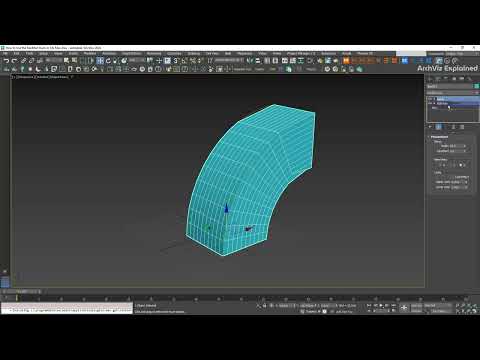Activate the Unlink Selection tool
The height and width of the screenshot is (360, 480).
pos(31,61)
